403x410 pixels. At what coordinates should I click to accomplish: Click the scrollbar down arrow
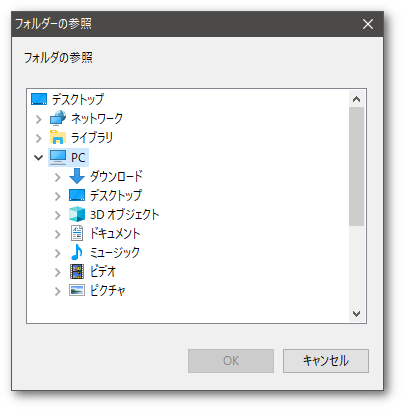[x=356, y=314]
